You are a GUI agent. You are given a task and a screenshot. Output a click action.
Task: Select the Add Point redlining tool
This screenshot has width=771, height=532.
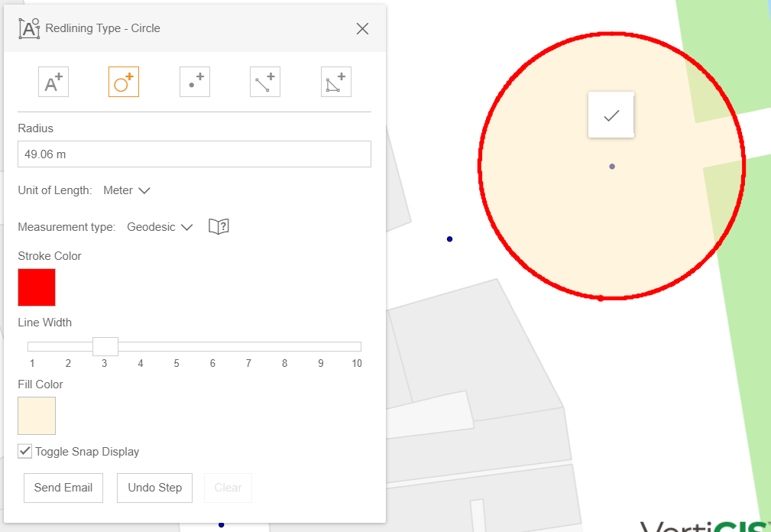click(194, 82)
